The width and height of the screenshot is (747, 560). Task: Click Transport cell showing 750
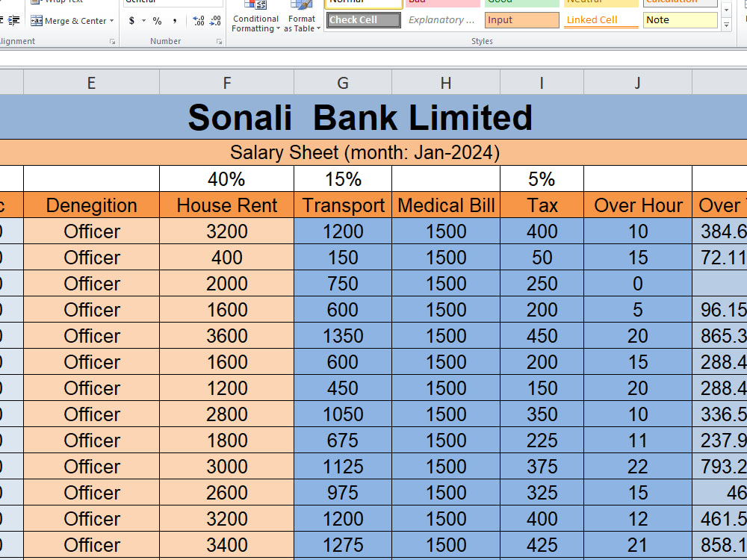(x=343, y=283)
